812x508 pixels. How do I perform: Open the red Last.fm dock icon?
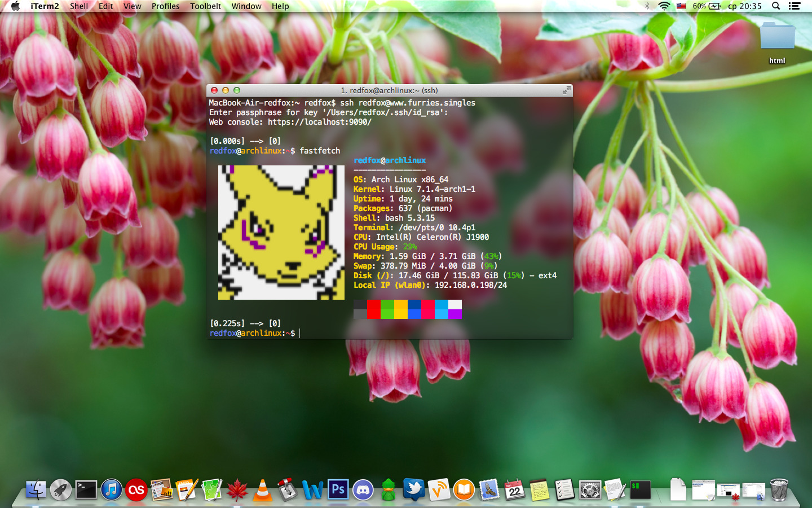click(x=136, y=489)
